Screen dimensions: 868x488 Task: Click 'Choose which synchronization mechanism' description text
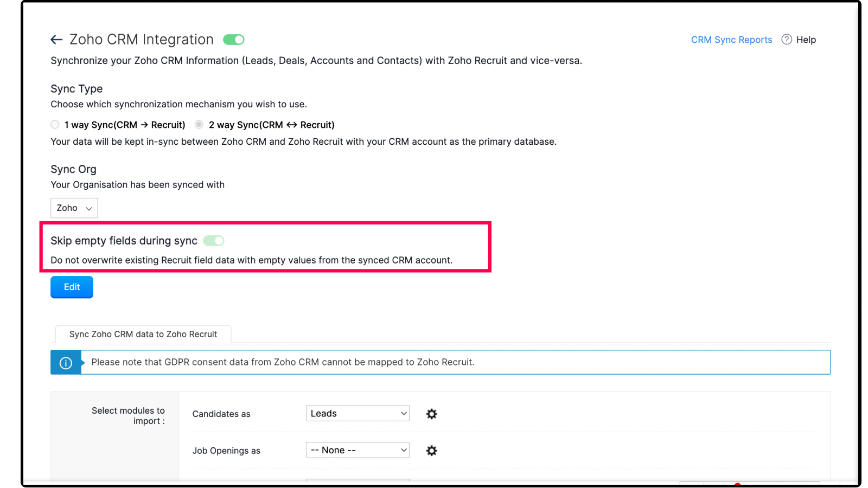tap(178, 105)
